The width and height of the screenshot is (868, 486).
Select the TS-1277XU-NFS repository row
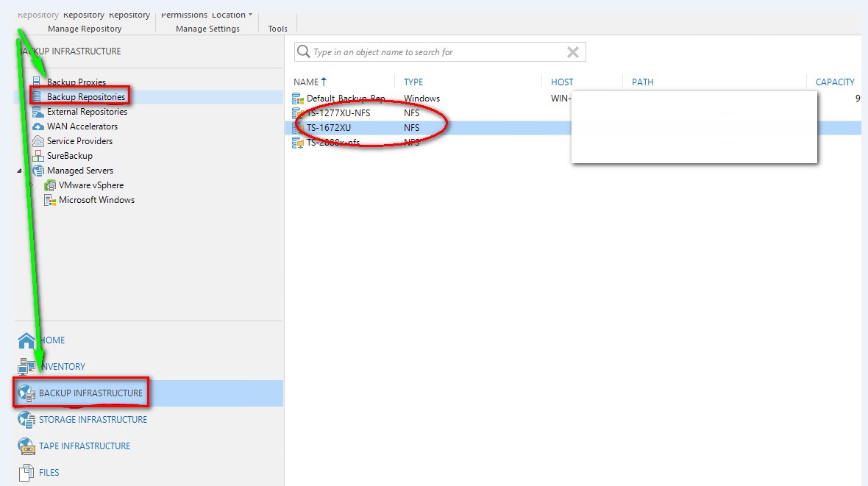point(338,113)
